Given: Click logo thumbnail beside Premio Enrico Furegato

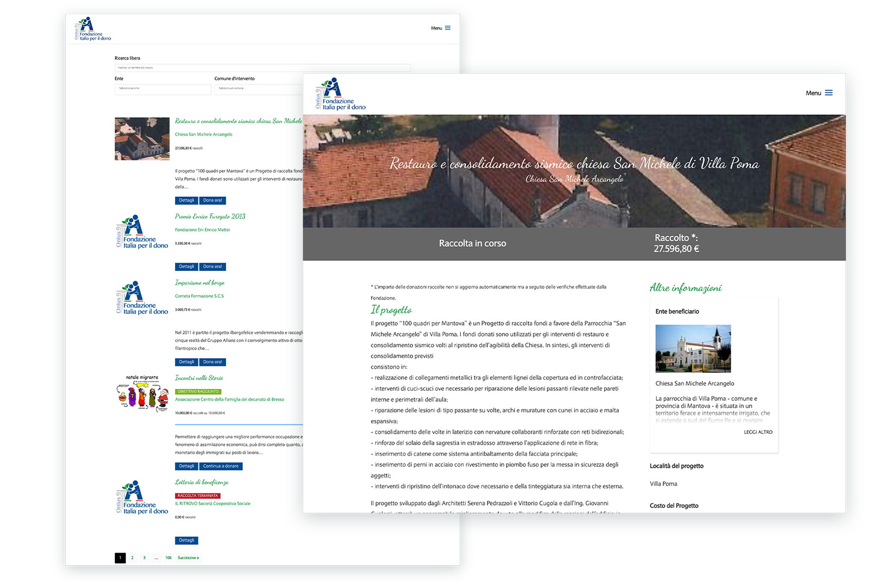Looking at the screenshot, I should (142, 232).
